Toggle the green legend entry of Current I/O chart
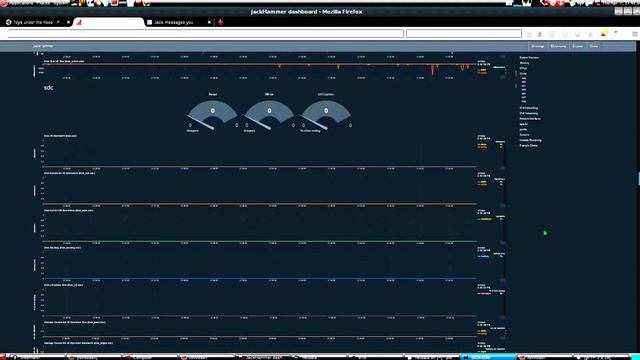This screenshot has height=360, width=640. click(x=485, y=219)
